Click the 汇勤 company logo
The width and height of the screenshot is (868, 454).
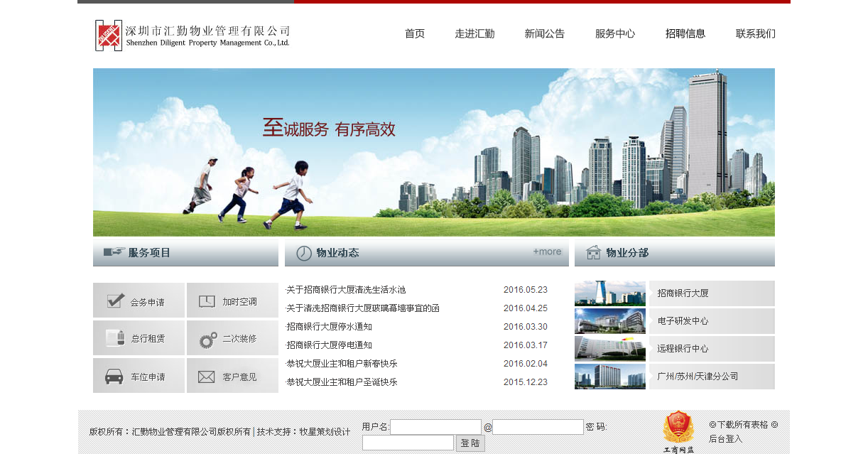click(108, 35)
